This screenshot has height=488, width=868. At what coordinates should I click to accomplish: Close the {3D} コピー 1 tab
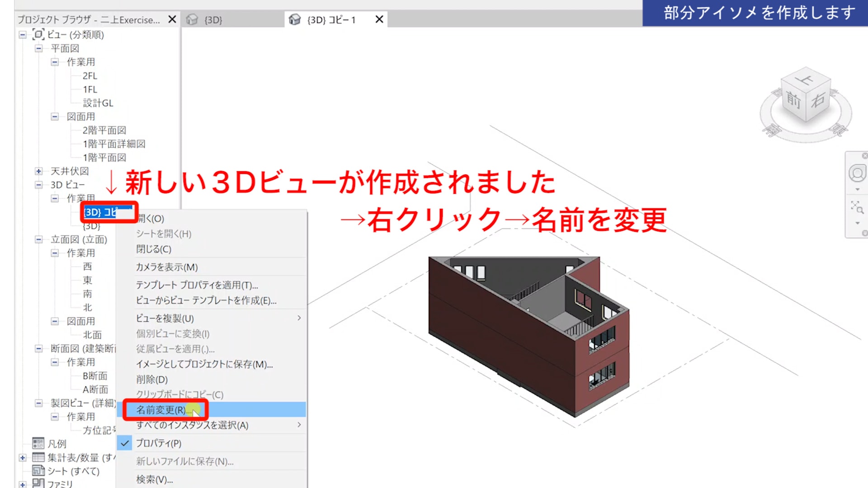[379, 19]
